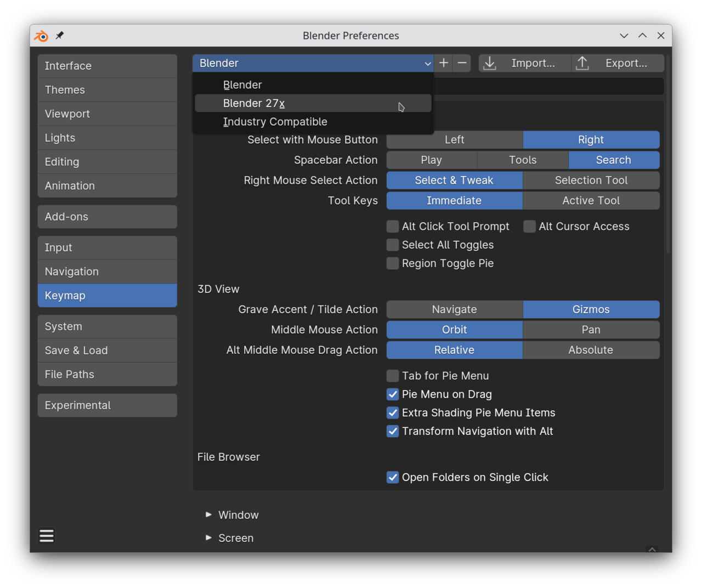
Task: Choose Blender 27x from preset list
Action: [x=254, y=103]
